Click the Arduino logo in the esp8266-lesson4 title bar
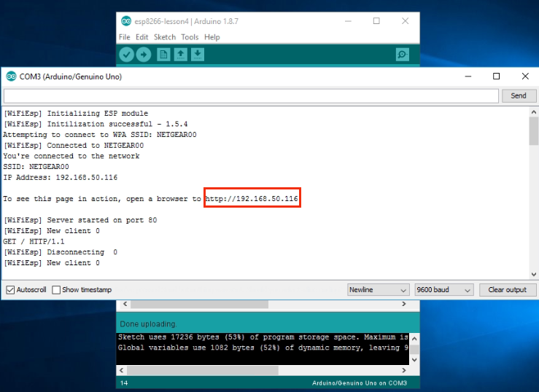The image size is (539, 392). click(126, 21)
